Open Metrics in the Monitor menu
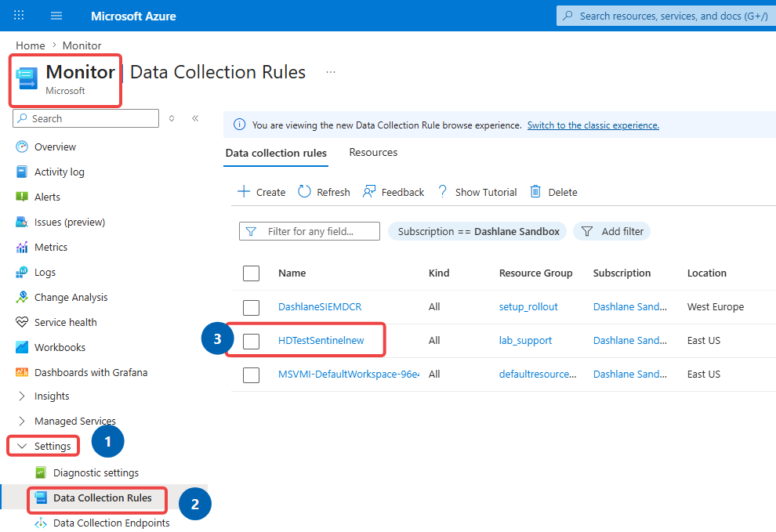 pos(51,247)
